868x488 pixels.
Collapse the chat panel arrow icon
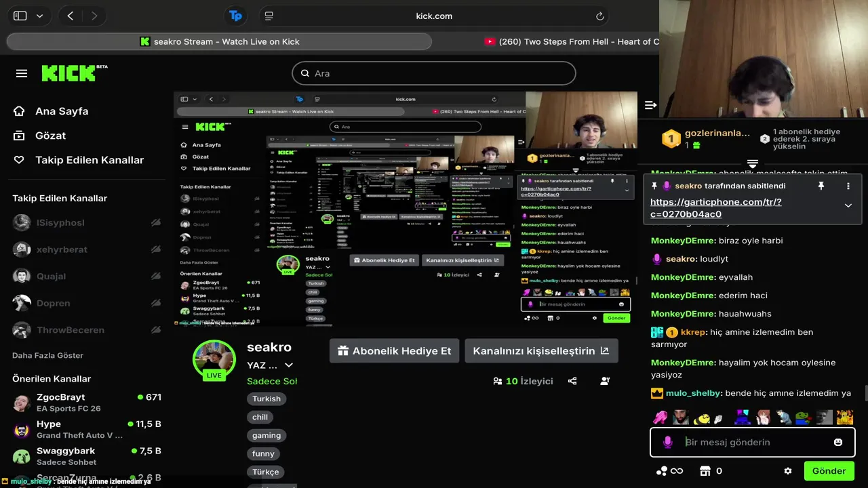point(650,105)
